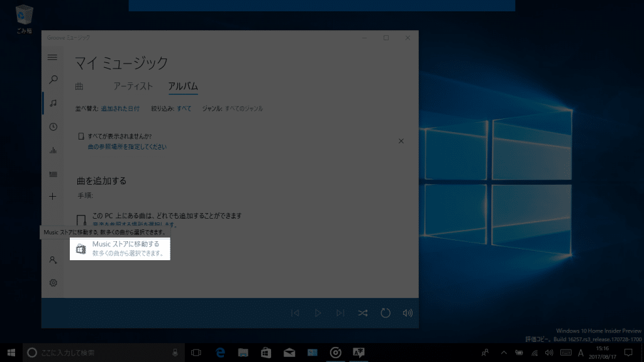Open genre dropdown すべてのジャンル
Image resolution: width=644 pixels, height=362 pixels.
(x=244, y=109)
